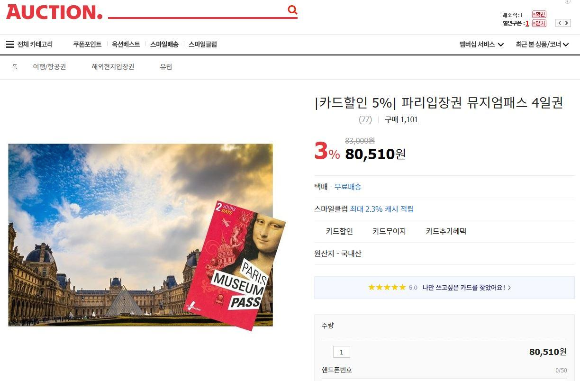Focus the Auction search input field
580x381 pixels.
[x=198, y=10]
